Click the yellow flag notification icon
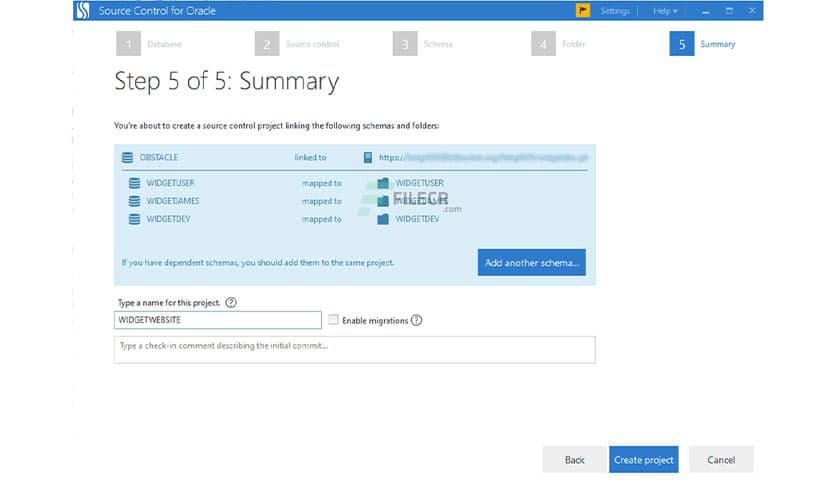 point(583,11)
